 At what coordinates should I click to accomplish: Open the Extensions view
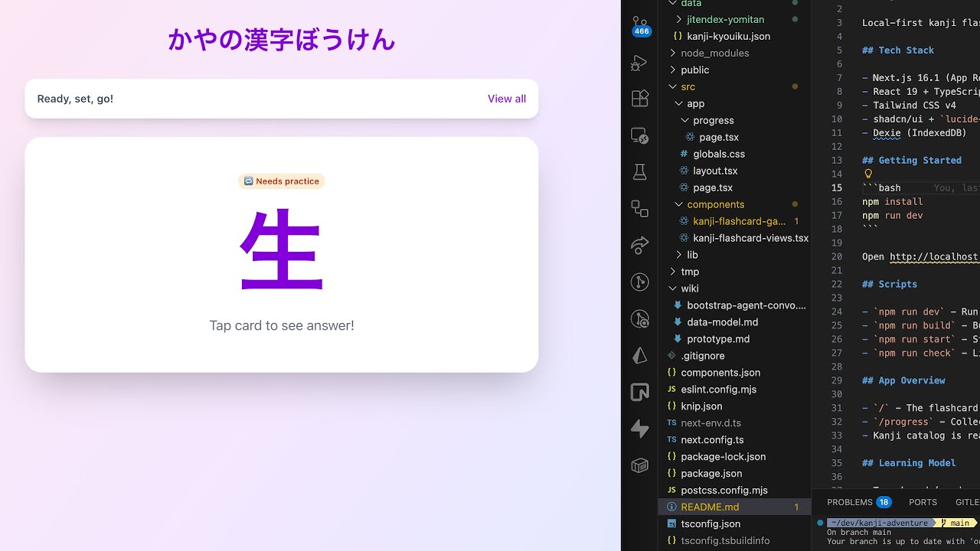[639, 99]
